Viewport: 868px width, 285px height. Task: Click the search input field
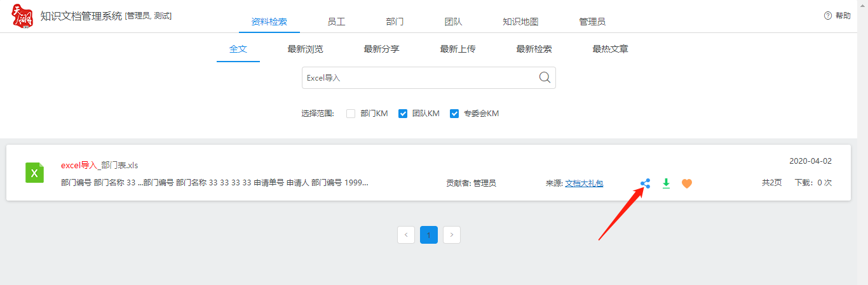(419, 78)
